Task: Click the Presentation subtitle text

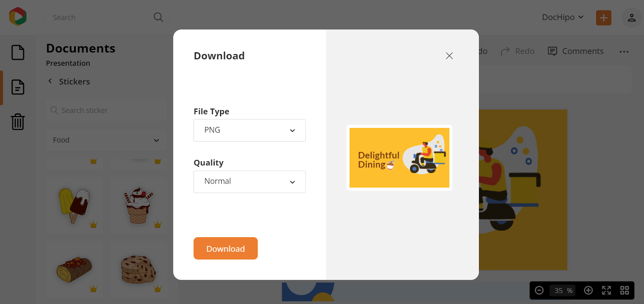Action: point(68,63)
